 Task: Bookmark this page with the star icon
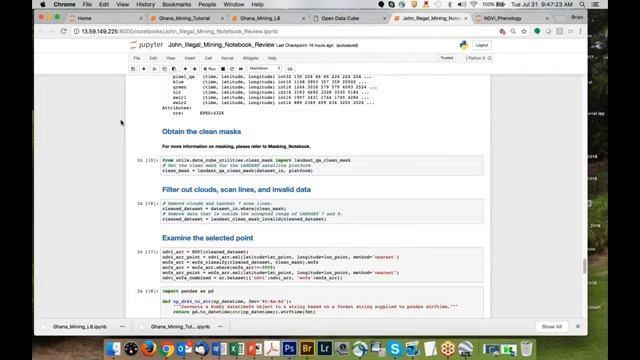pos(524,31)
